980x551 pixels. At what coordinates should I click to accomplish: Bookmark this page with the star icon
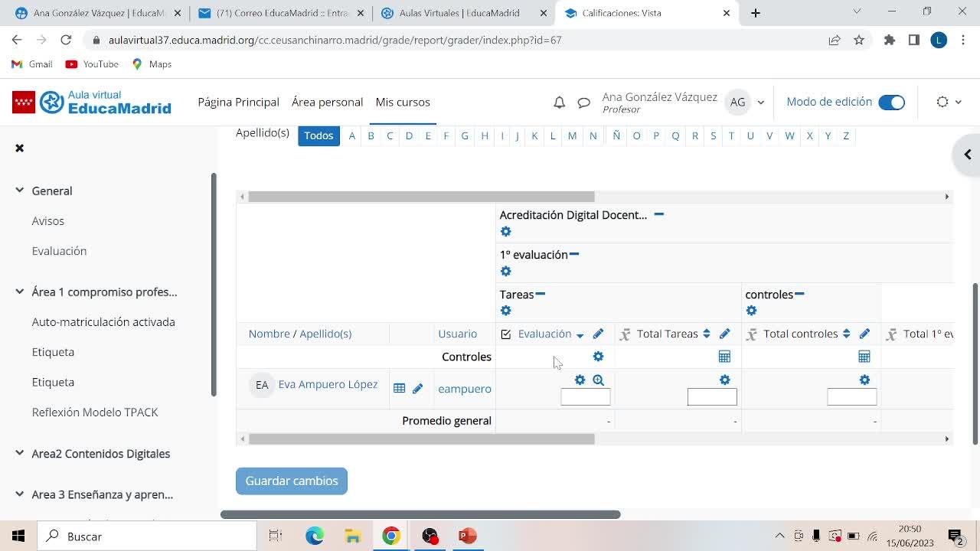point(859,40)
